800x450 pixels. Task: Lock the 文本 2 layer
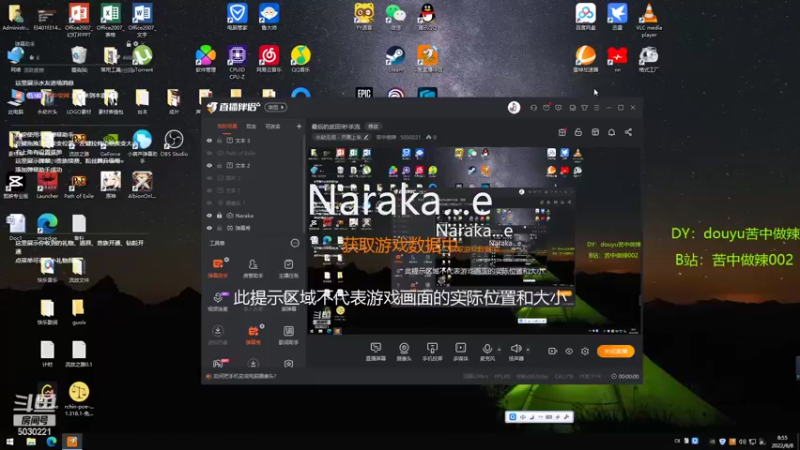tap(219, 165)
